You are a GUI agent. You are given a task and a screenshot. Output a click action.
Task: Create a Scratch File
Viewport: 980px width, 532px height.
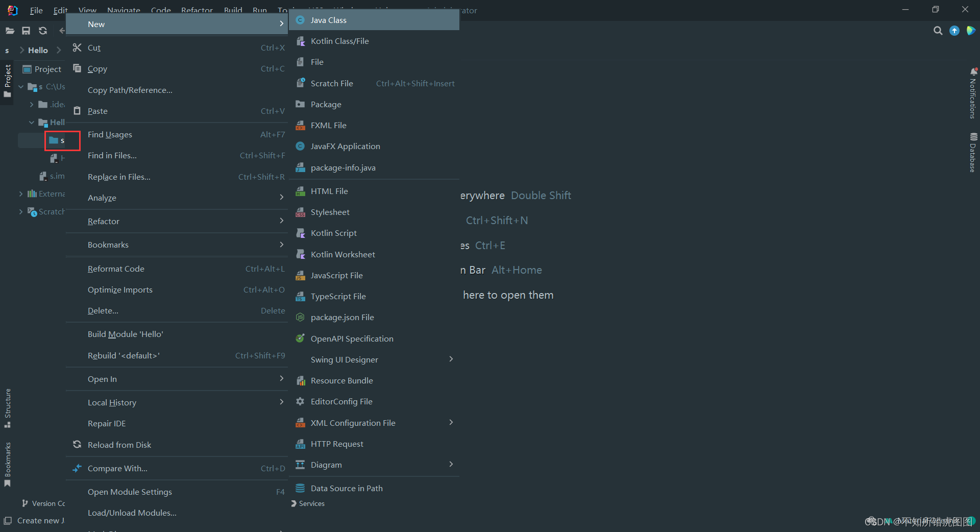[374, 83]
